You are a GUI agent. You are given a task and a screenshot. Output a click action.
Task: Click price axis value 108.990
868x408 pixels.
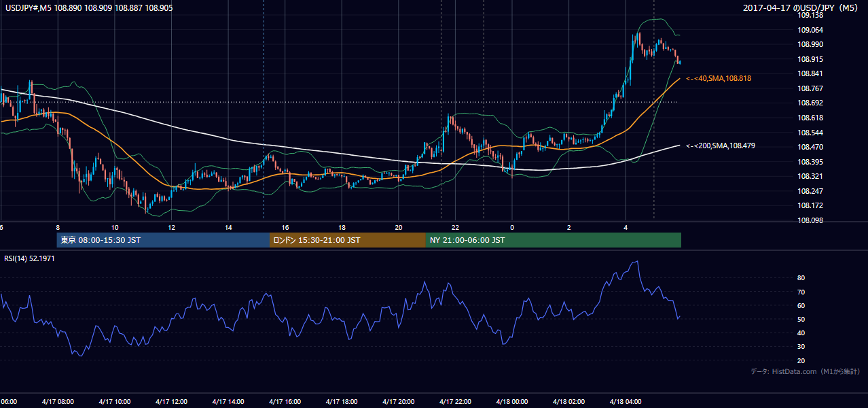810,44
